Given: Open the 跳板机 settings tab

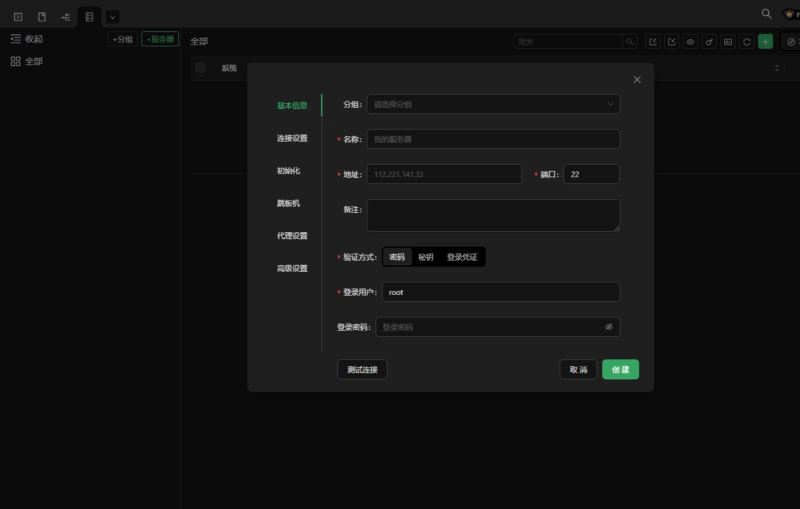Looking at the screenshot, I should 288,203.
